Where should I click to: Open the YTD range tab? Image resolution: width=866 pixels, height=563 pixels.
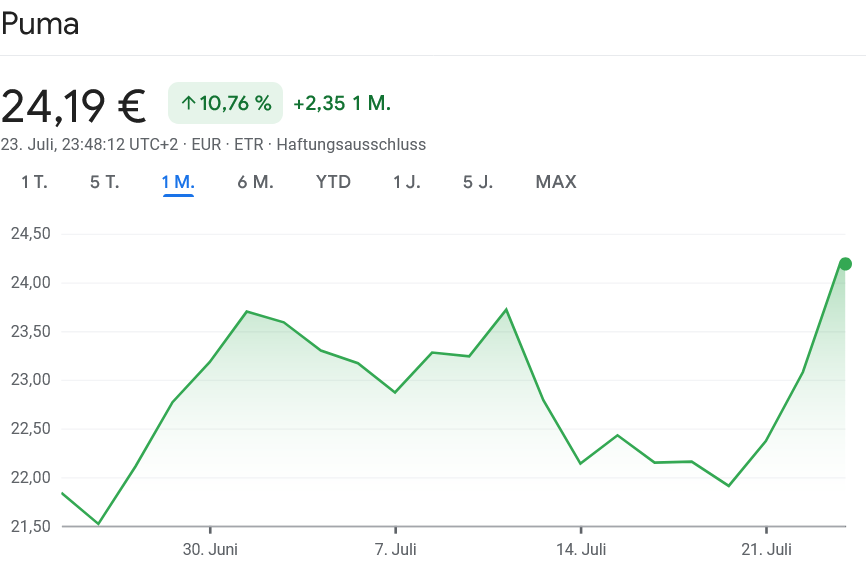click(333, 182)
